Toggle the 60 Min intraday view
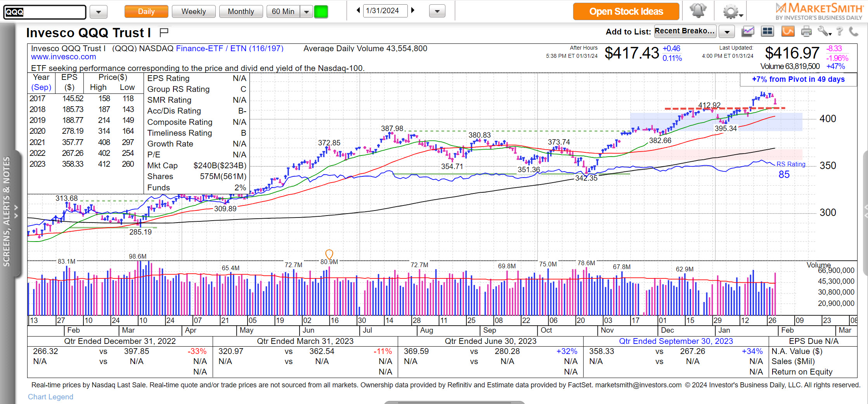The image size is (868, 404). pyautogui.click(x=283, y=11)
